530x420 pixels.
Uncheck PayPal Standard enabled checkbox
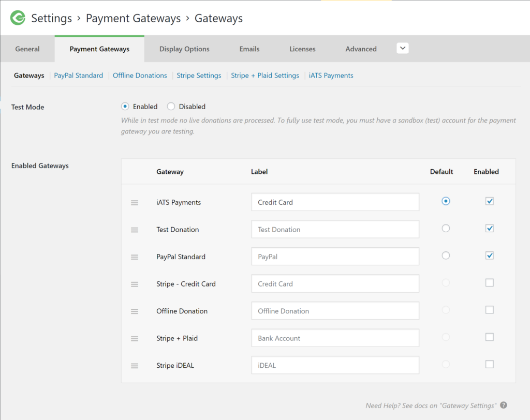[x=490, y=256]
